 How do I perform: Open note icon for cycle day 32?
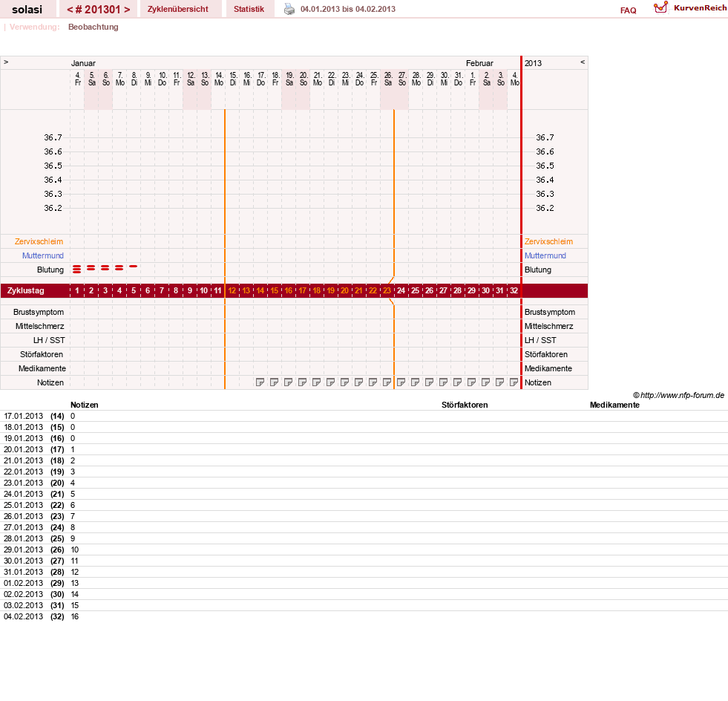coord(514,382)
